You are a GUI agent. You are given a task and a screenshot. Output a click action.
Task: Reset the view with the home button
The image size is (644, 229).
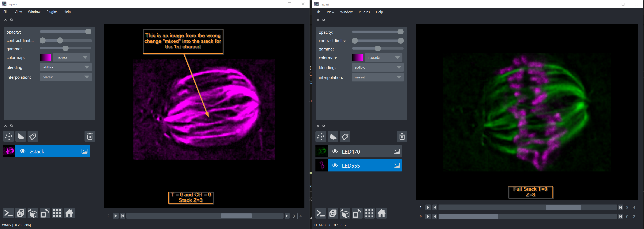(69, 213)
